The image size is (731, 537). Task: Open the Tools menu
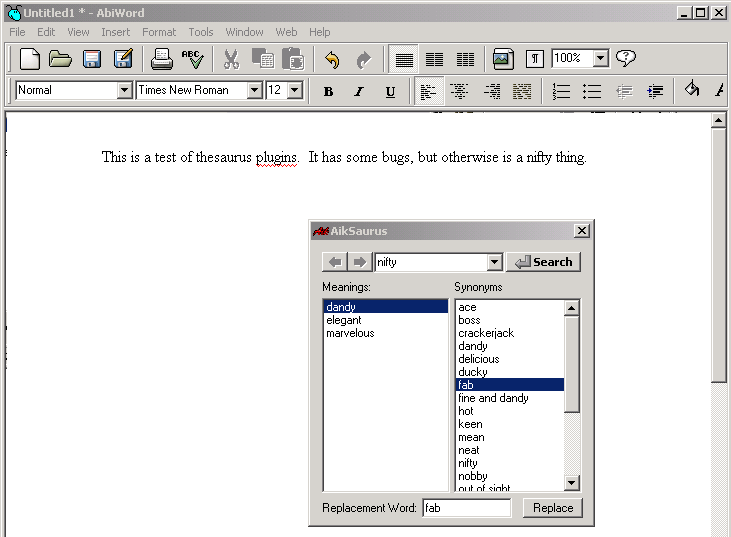click(200, 32)
